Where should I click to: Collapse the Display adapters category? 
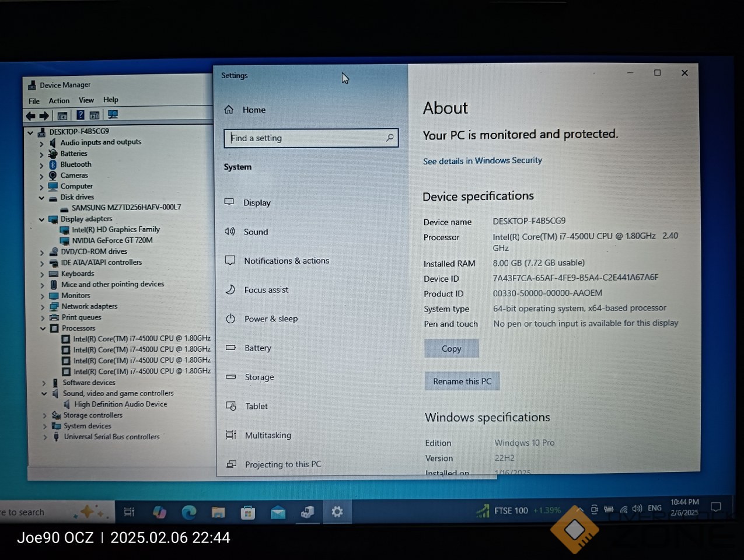pos(41,220)
